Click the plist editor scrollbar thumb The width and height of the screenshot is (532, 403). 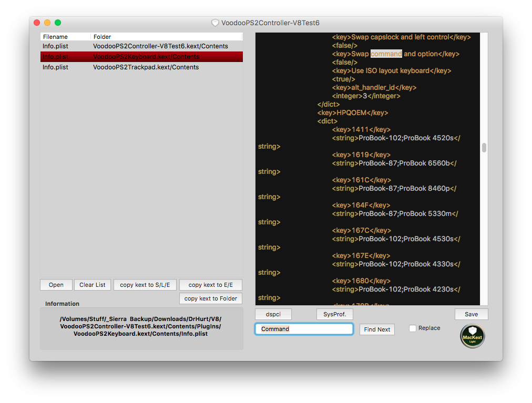click(484, 148)
